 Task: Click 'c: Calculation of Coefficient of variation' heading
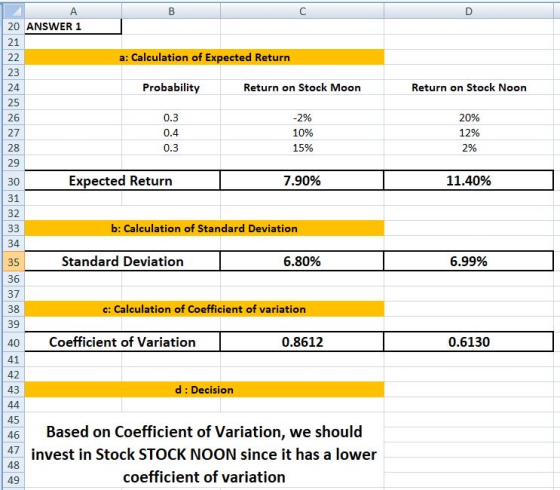pyautogui.click(x=204, y=309)
